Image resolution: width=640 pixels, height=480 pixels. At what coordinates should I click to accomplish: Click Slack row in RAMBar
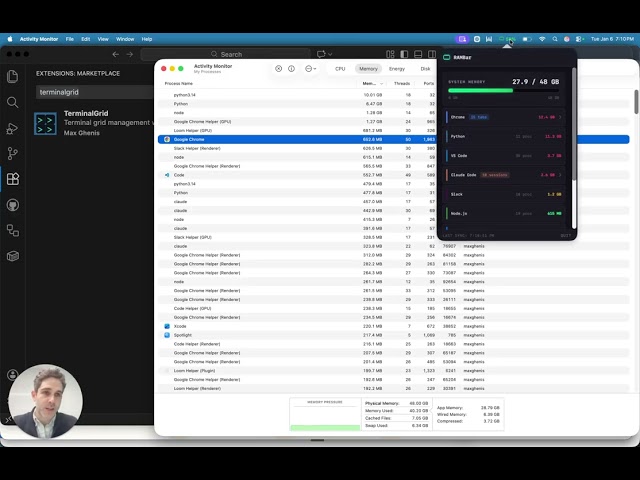[505, 194]
